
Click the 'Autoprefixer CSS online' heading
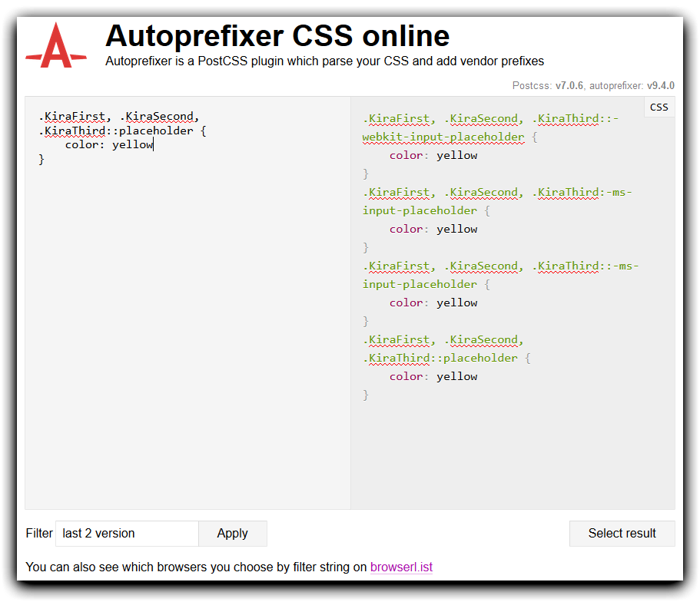[x=277, y=35]
